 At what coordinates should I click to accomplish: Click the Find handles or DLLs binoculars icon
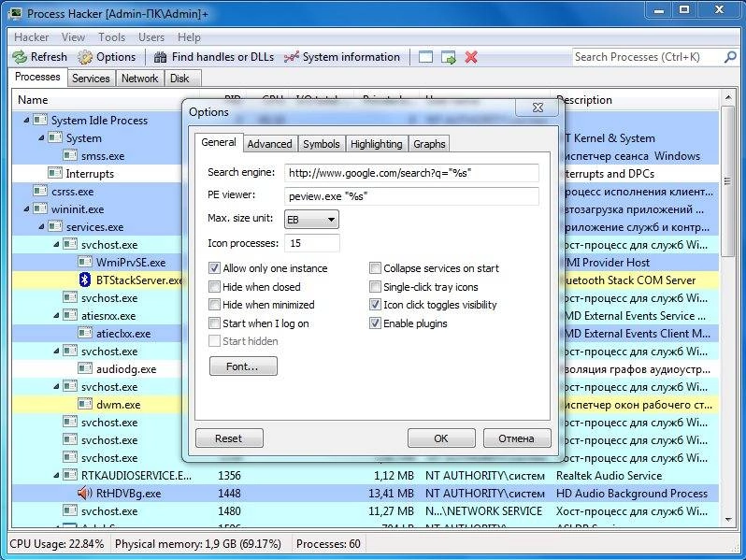click(x=161, y=57)
